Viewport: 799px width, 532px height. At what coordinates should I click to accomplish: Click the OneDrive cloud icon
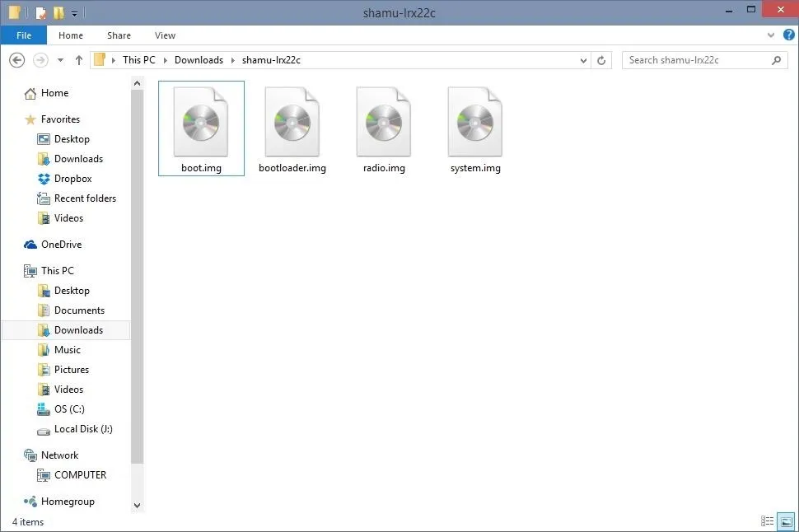click(30, 245)
